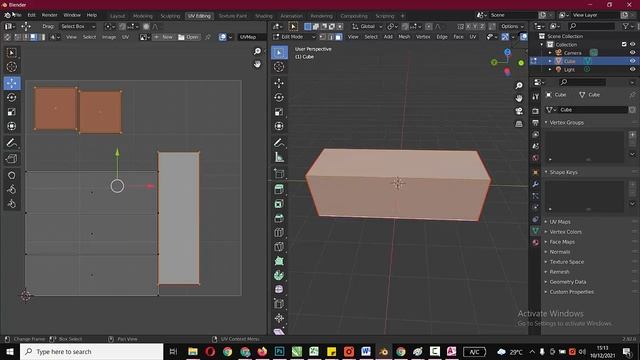Select the Add Cube tool in viewport

[x=279, y=173]
